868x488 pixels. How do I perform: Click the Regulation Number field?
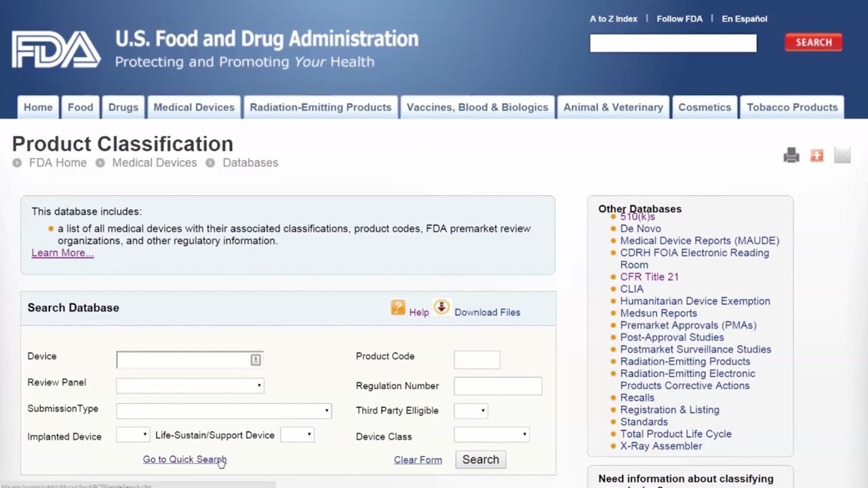(498, 386)
